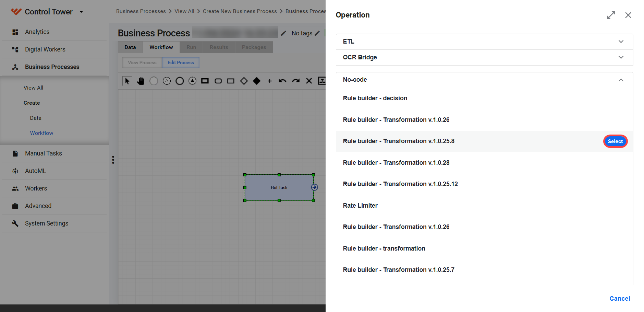Select the arrow pointer tool in workflow toolbar

pos(127,81)
